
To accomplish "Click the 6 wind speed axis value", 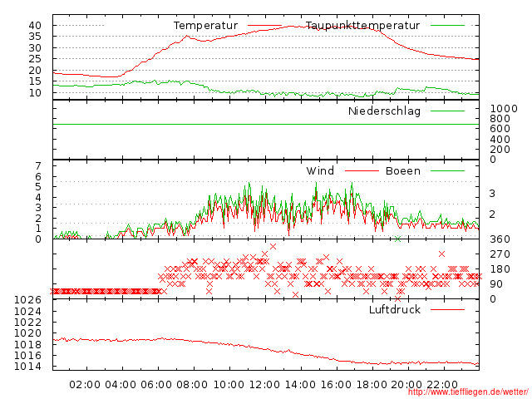I will tap(38, 176).
